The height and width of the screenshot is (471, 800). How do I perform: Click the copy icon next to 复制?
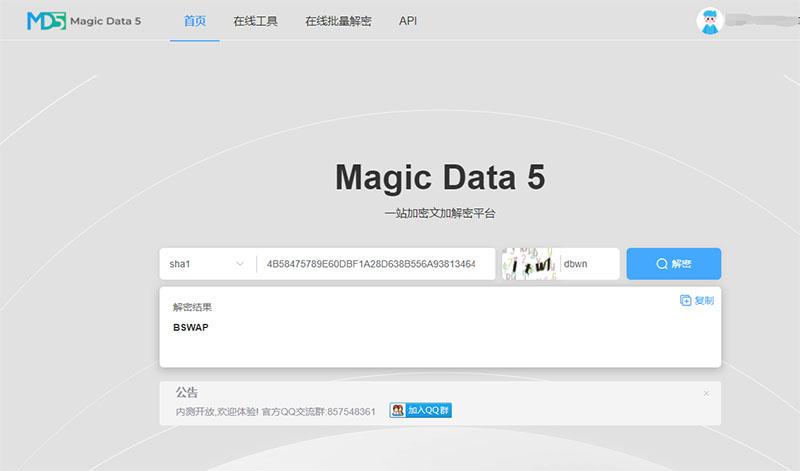point(685,301)
